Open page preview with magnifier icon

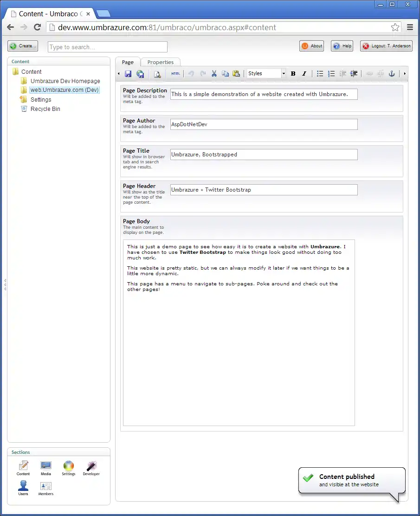click(x=157, y=74)
